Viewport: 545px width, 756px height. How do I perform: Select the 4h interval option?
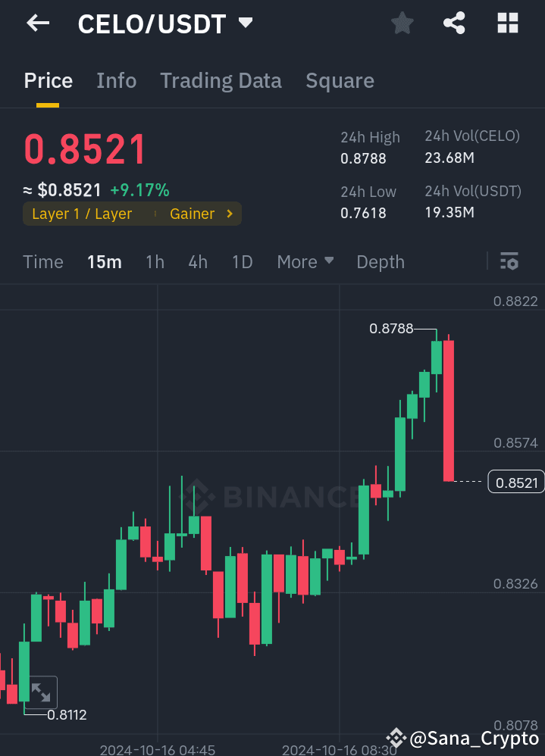click(x=198, y=261)
